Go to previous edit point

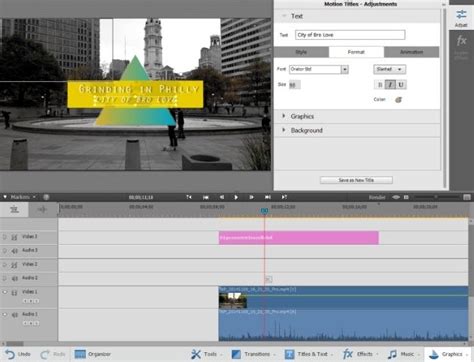tap(206, 197)
